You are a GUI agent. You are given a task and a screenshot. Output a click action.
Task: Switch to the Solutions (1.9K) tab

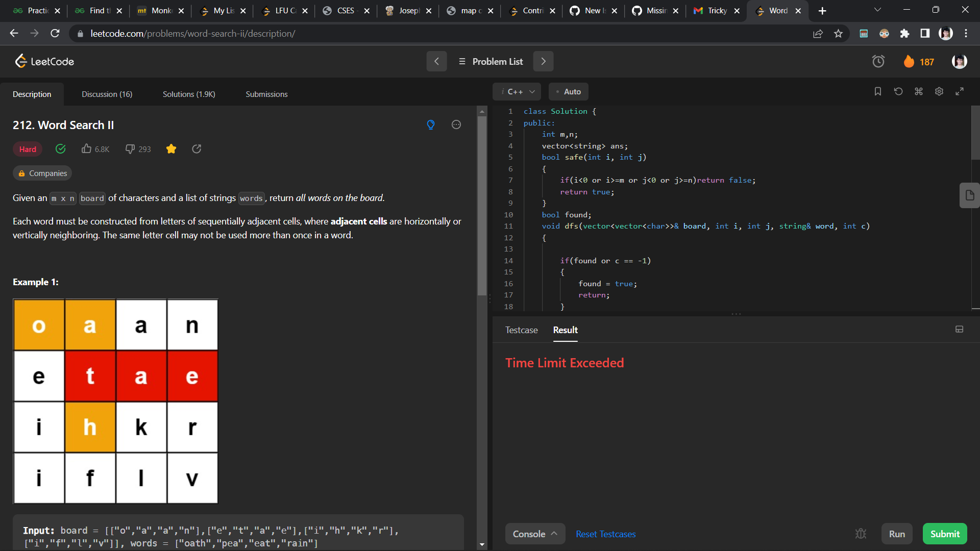189,94
